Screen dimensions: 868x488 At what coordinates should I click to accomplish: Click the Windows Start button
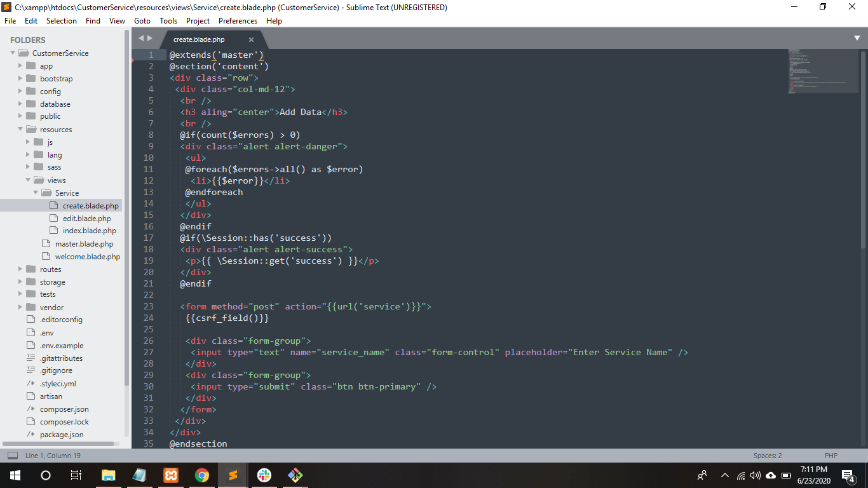[x=15, y=475]
